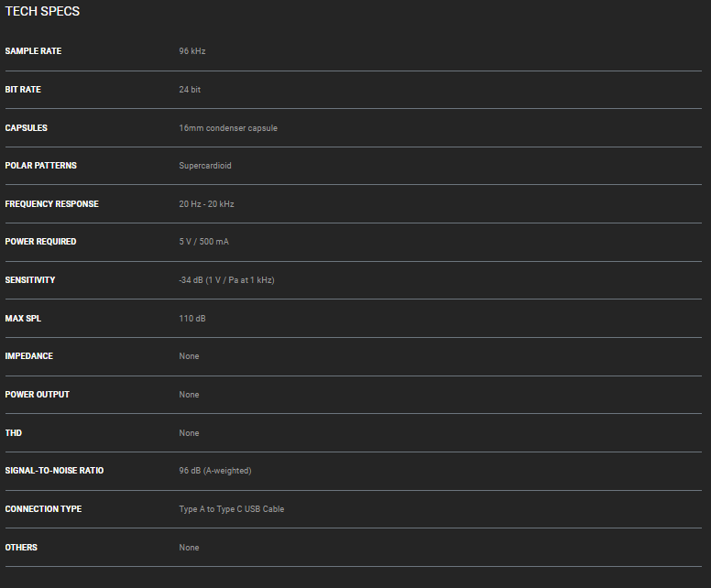Click the FREQUENCY RESPONSE label
Image resolution: width=711 pixels, height=588 pixels.
51,204
